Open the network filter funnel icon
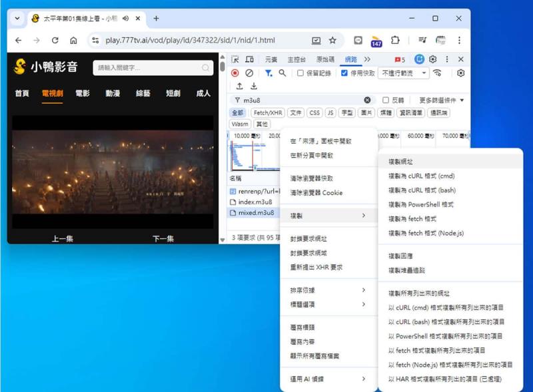 tap(269, 73)
